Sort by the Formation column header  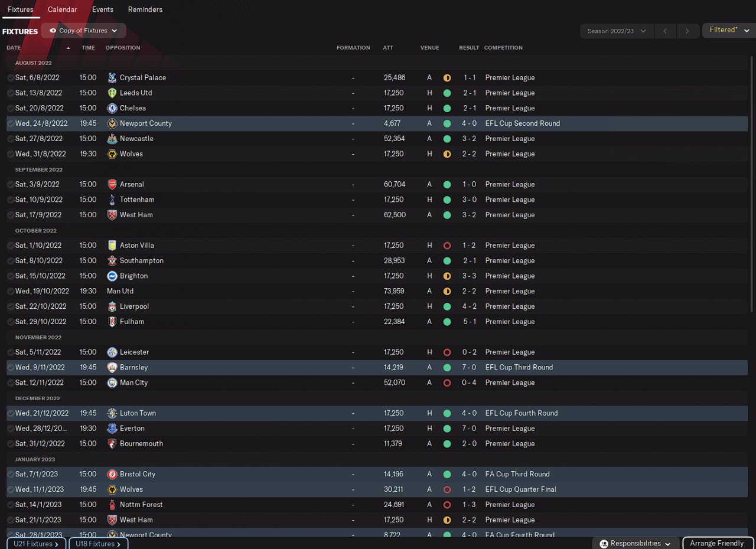click(x=353, y=48)
